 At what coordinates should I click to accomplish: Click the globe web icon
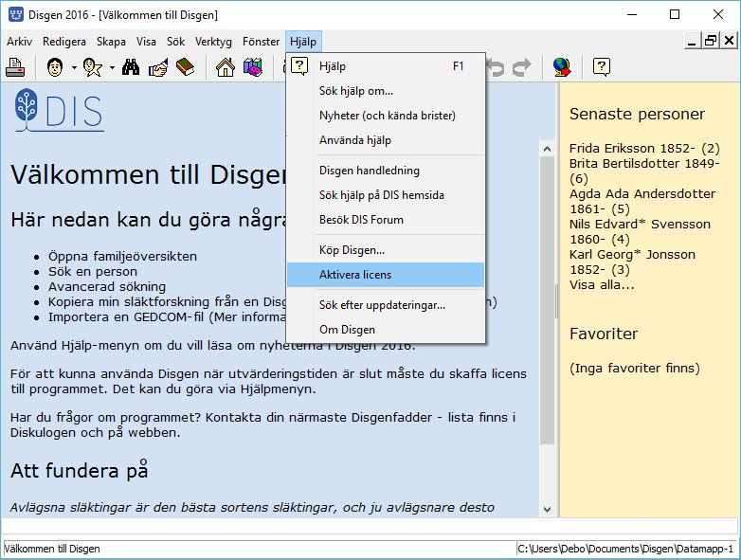562,67
